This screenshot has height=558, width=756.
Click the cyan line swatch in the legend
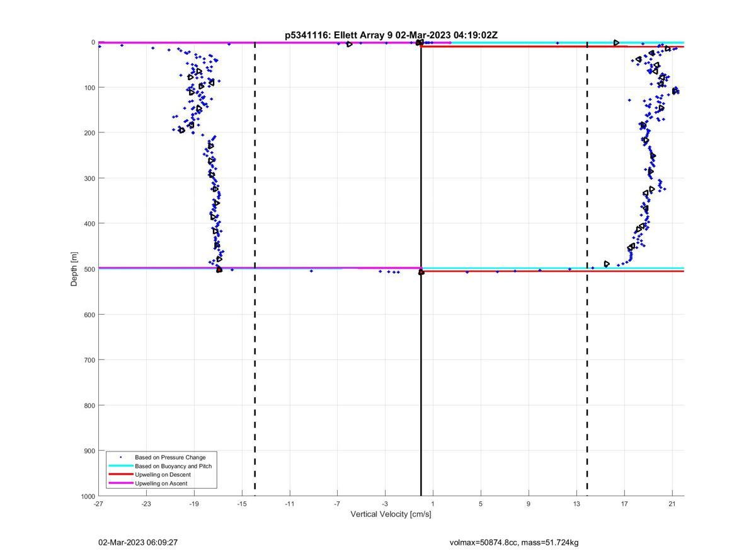120,466
